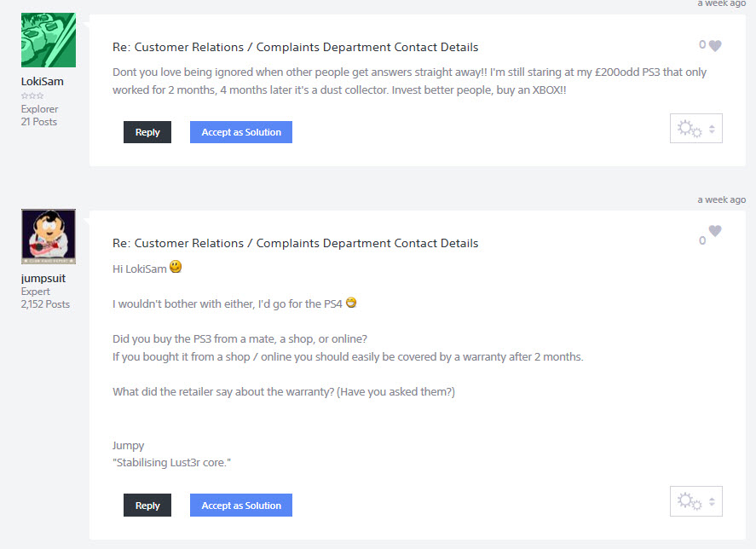The width and height of the screenshot is (756, 549).
Task: Click the heart kudos icon on LokiSam's post
Action: click(715, 46)
